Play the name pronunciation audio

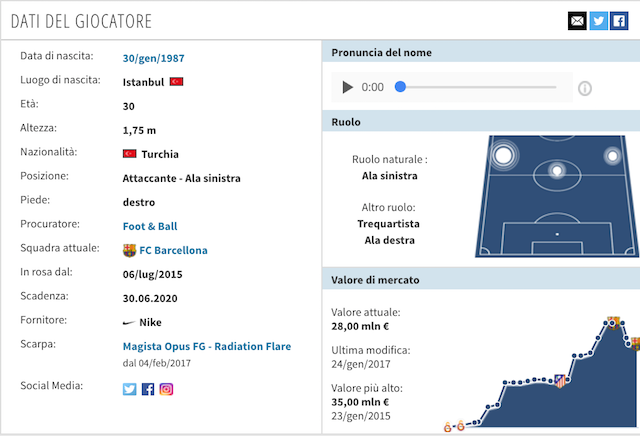[x=347, y=87]
